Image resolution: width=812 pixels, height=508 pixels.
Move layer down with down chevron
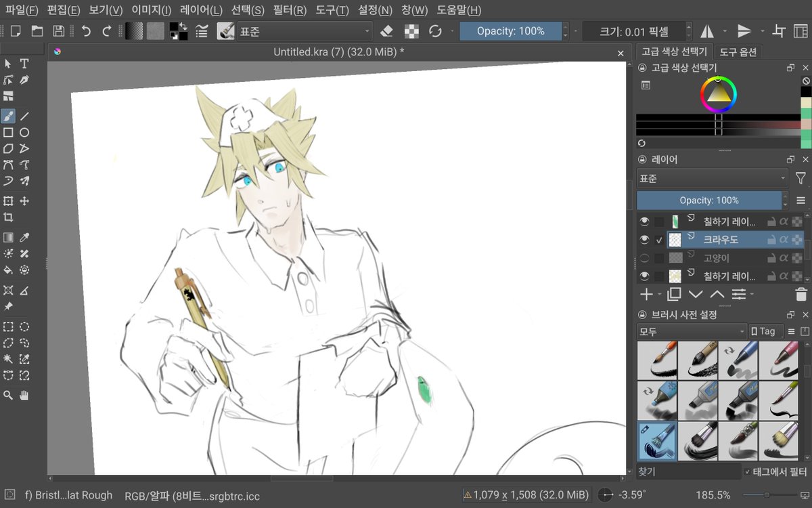(696, 294)
